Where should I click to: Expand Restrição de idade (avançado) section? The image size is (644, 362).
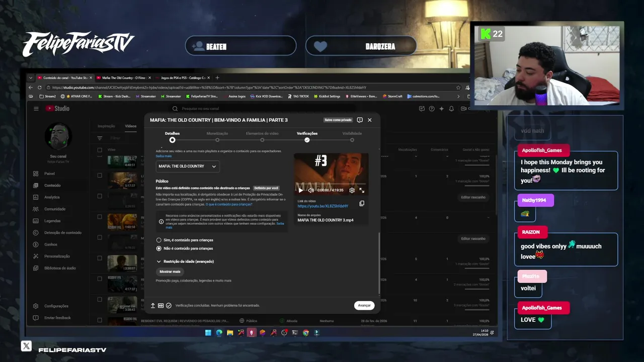(x=185, y=261)
